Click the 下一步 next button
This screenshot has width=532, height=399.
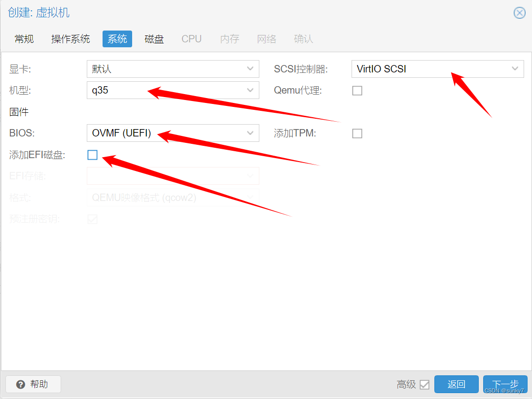[x=505, y=384]
